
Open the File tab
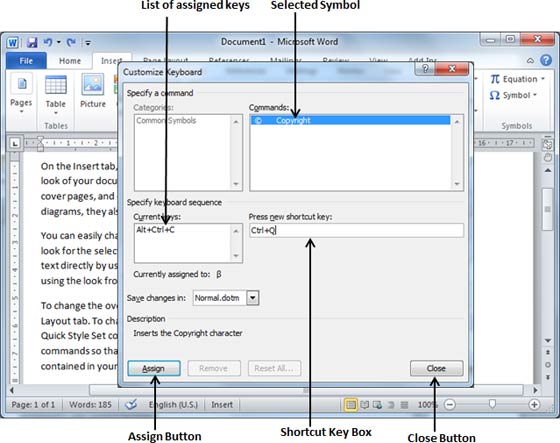[26, 61]
